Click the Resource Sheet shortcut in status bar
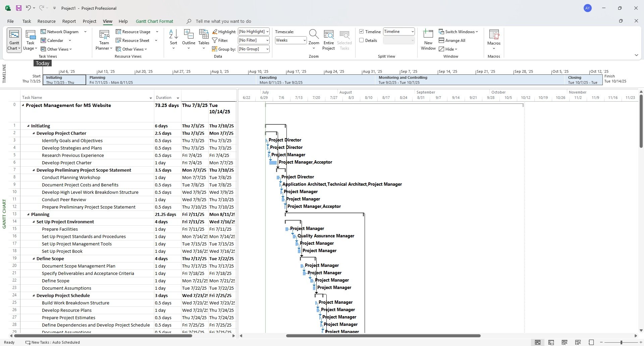The height and width of the screenshot is (346, 644). (578, 342)
